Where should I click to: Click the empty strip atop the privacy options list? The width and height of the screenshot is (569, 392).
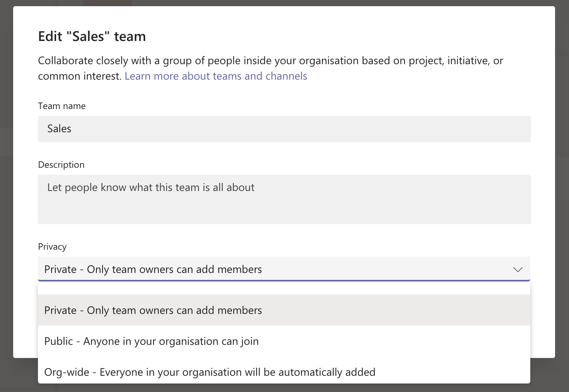coord(284,289)
